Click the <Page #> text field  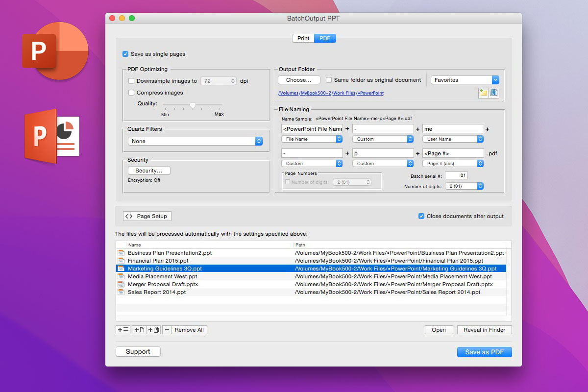point(453,153)
